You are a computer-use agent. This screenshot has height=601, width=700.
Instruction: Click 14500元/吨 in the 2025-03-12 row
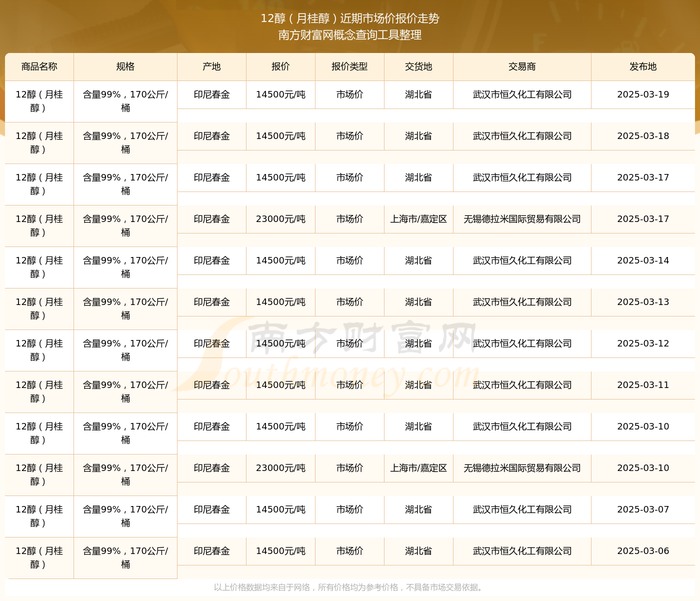(x=280, y=343)
